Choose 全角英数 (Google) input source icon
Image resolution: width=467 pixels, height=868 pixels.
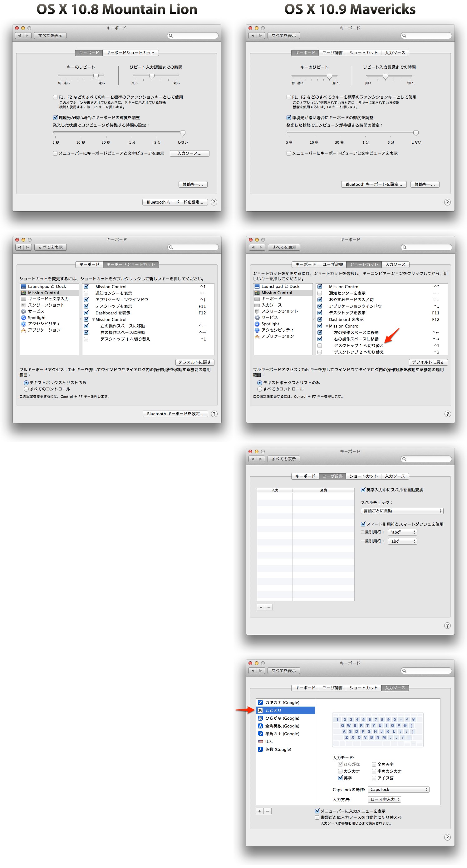(x=260, y=726)
